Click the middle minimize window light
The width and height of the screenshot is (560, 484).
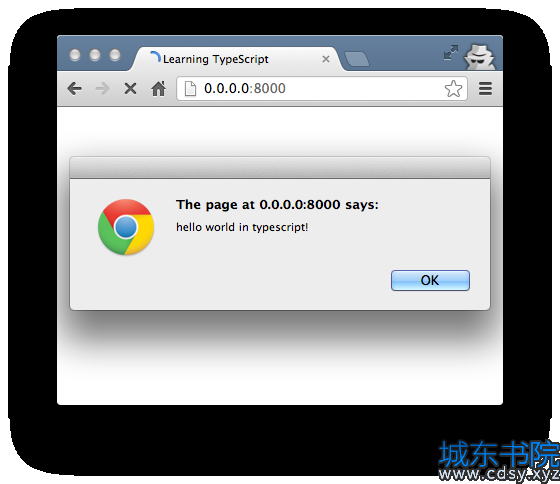[x=95, y=55]
